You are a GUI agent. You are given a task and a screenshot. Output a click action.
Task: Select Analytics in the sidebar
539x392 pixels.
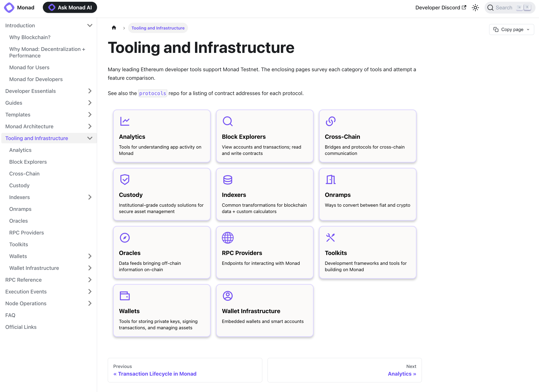click(x=20, y=150)
